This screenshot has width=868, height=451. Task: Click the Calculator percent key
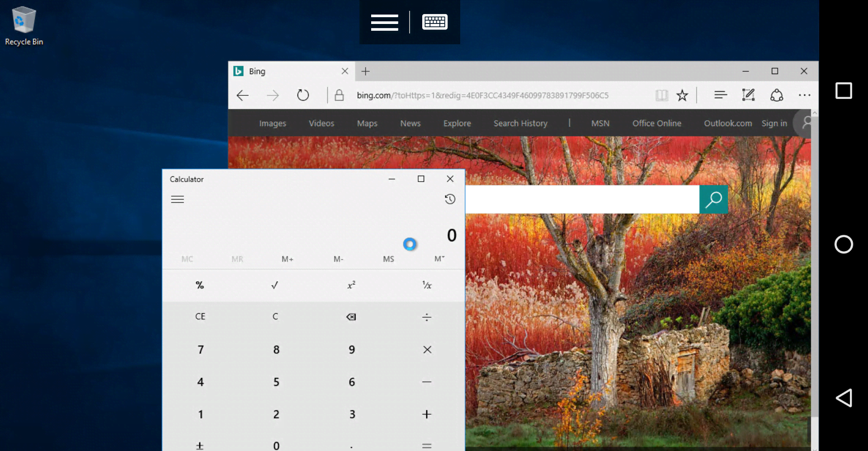coord(199,285)
